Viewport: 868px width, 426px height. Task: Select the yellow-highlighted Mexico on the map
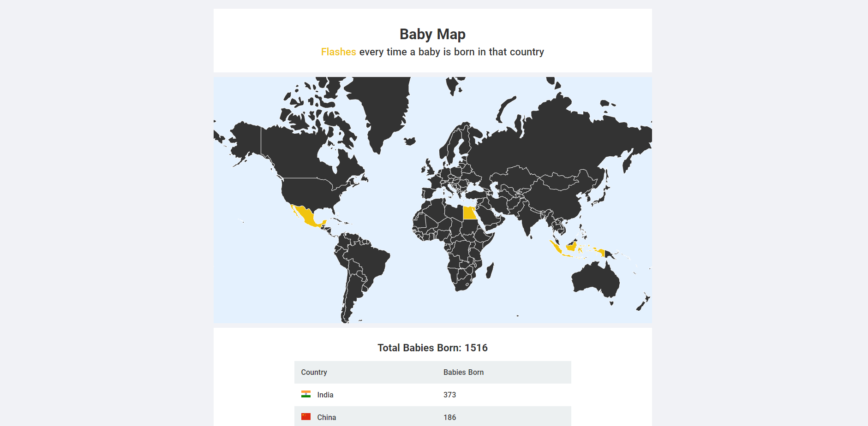pos(305,215)
